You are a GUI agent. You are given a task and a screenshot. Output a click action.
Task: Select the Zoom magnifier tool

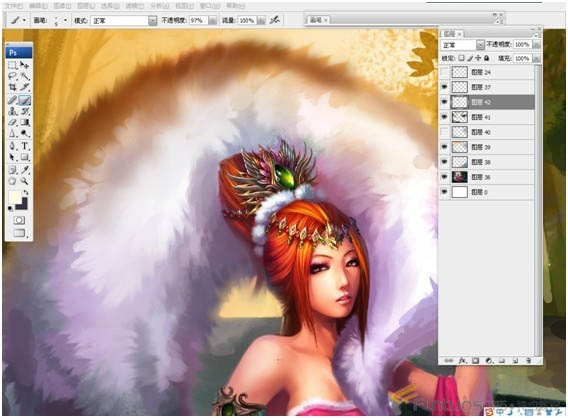[x=25, y=180]
